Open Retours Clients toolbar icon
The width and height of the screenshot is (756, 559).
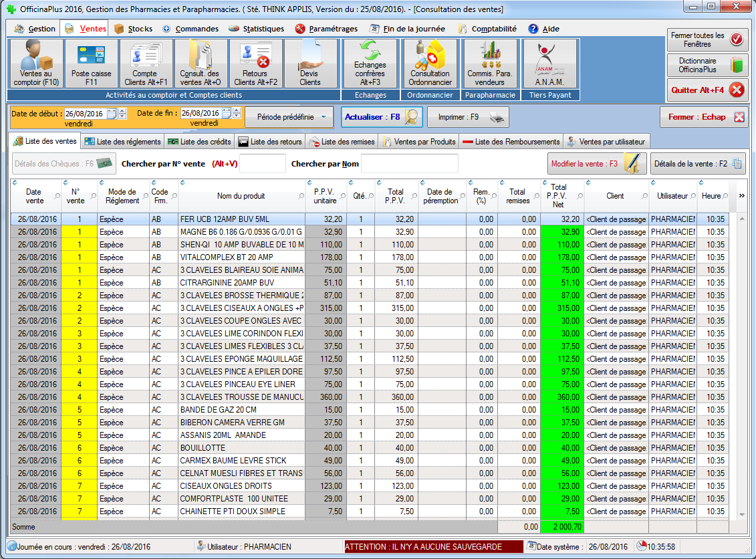[255, 64]
